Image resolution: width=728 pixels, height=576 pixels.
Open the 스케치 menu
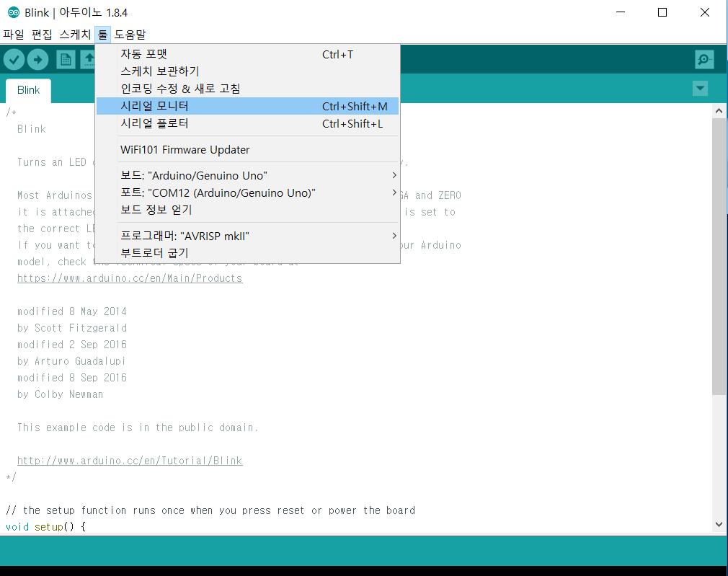click(75, 35)
